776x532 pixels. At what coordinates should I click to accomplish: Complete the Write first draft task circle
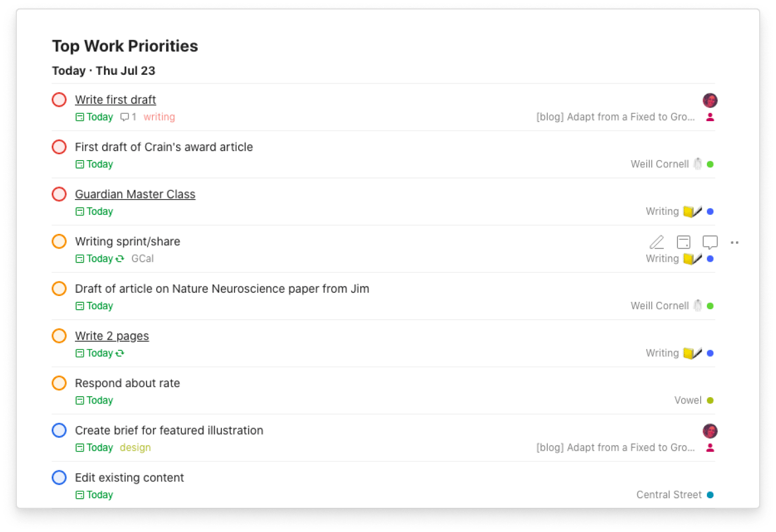click(59, 100)
